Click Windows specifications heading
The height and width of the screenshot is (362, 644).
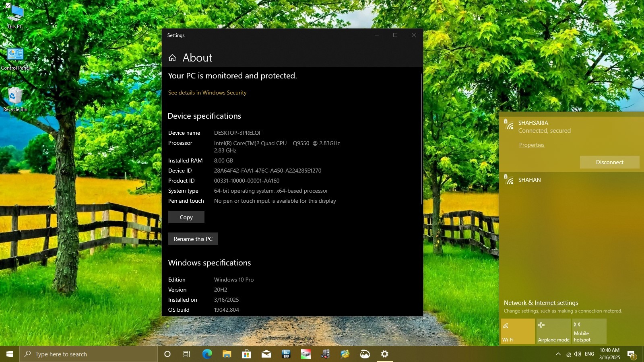209,263
